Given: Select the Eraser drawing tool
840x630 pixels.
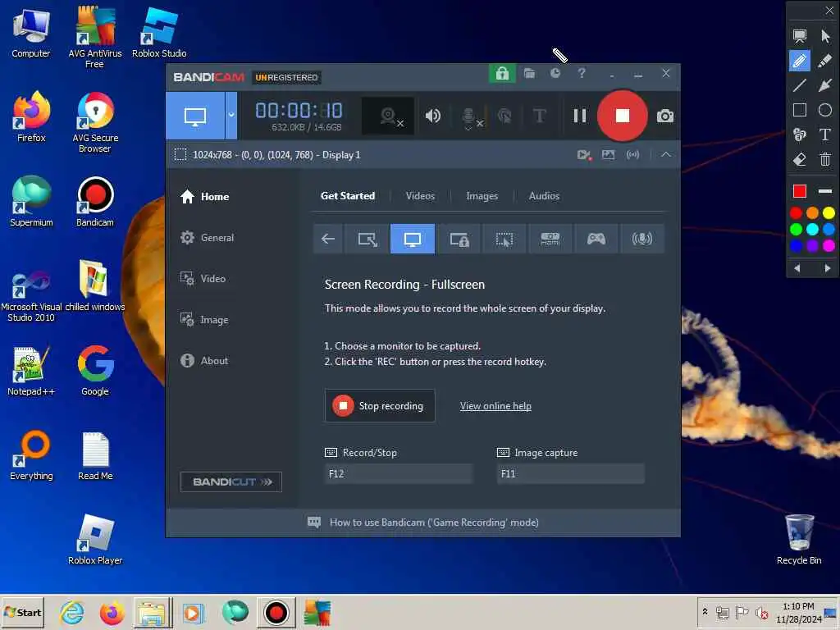Looking at the screenshot, I should click(x=799, y=159).
